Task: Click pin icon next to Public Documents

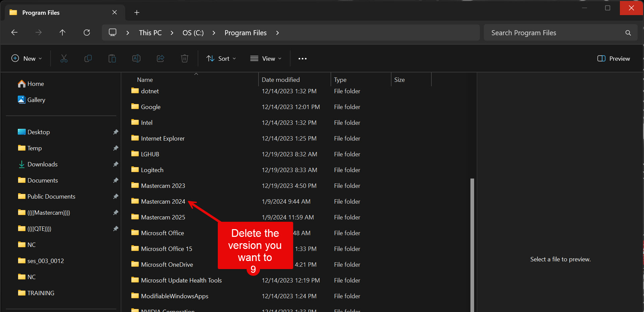Action: [x=116, y=197]
